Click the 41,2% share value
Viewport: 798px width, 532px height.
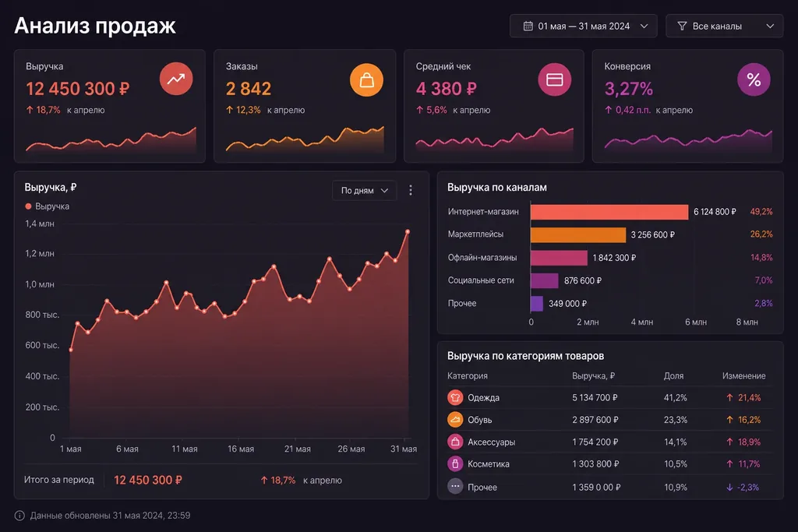coord(676,398)
